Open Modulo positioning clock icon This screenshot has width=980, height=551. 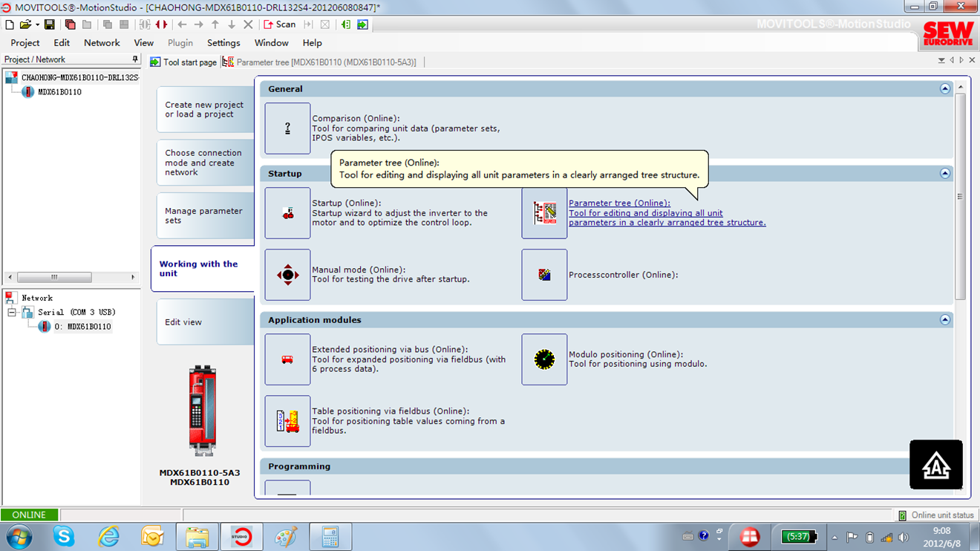tap(544, 359)
